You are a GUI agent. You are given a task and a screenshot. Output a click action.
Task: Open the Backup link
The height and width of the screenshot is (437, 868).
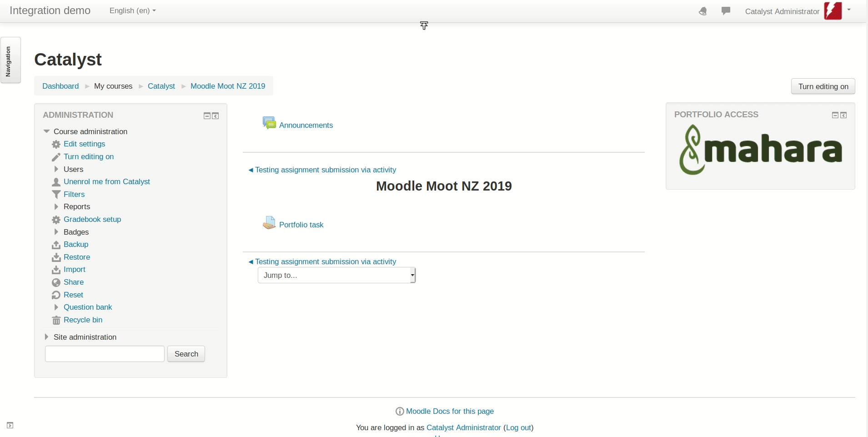coord(76,244)
